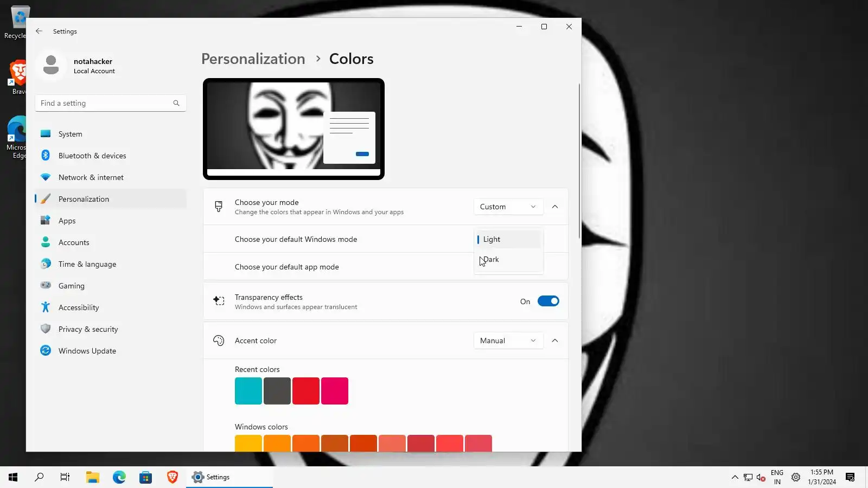Click the search magnifier in Find a setting
The height and width of the screenshot is (488, 868).
pyautogui.click(x=176, y=103)
